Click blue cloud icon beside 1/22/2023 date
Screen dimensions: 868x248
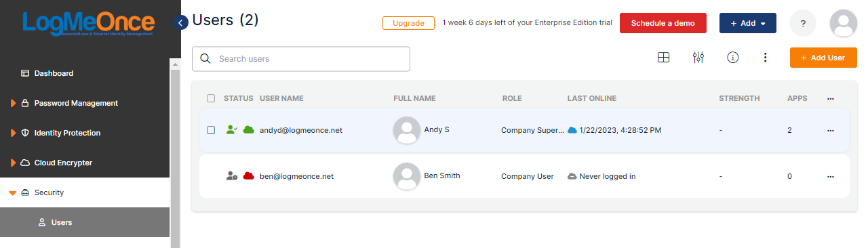tap(572, 130)
